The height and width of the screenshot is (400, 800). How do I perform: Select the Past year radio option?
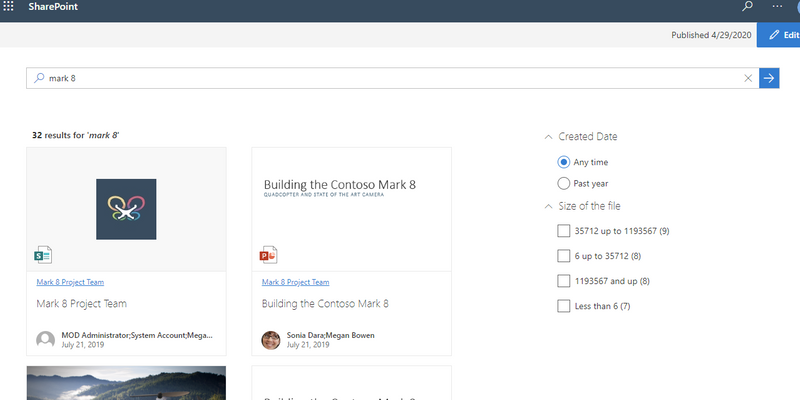pos(564,183)
